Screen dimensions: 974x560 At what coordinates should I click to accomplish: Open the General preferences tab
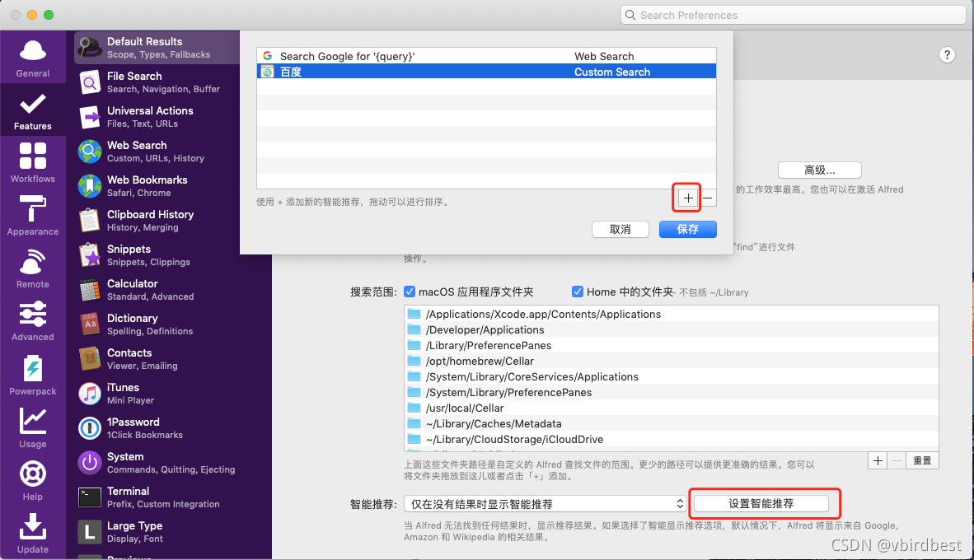pos(33,58)
